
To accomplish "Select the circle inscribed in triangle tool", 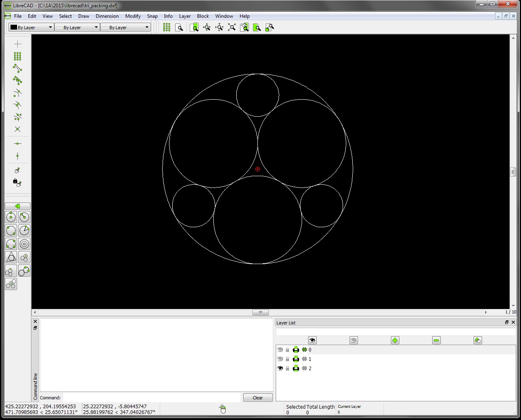I will coord(11,257).
